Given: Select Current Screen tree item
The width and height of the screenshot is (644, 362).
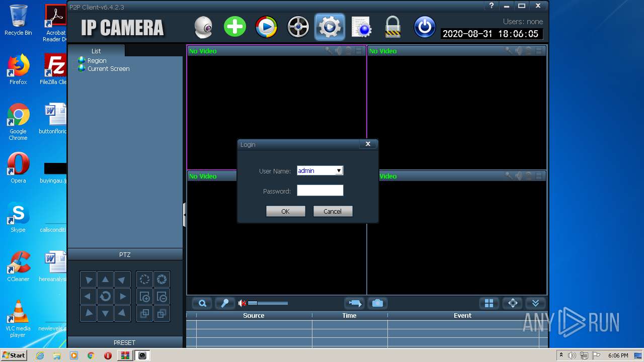Looking at the screenshot, I should 108,68.
